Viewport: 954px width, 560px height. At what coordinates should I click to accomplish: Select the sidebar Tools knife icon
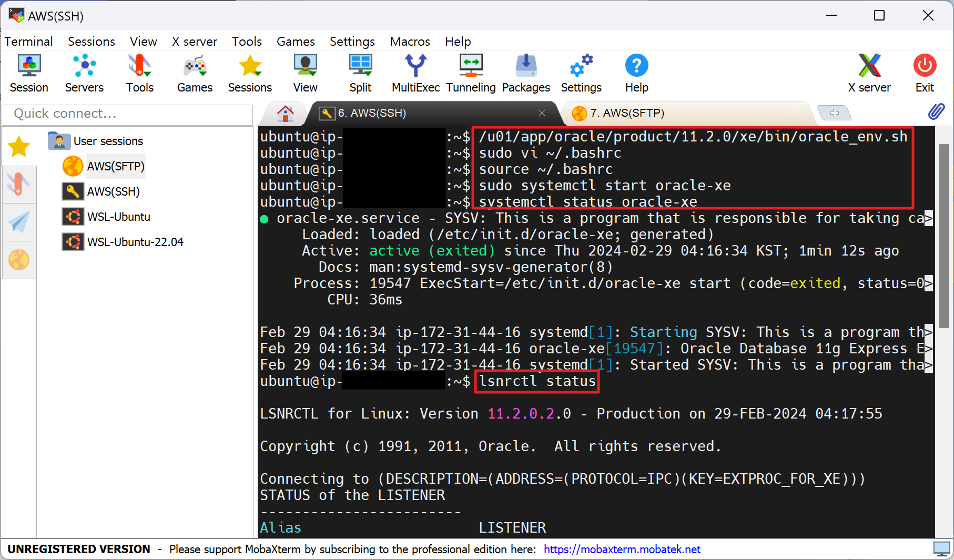(x=19, y=185)
